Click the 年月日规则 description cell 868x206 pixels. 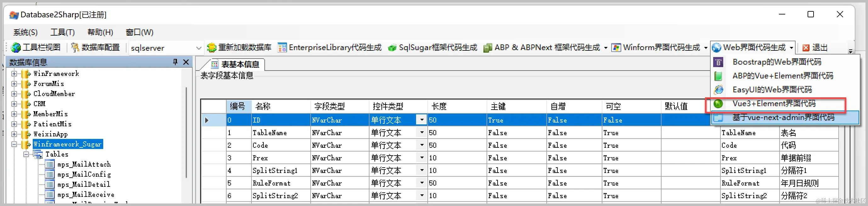click(809, 183)
